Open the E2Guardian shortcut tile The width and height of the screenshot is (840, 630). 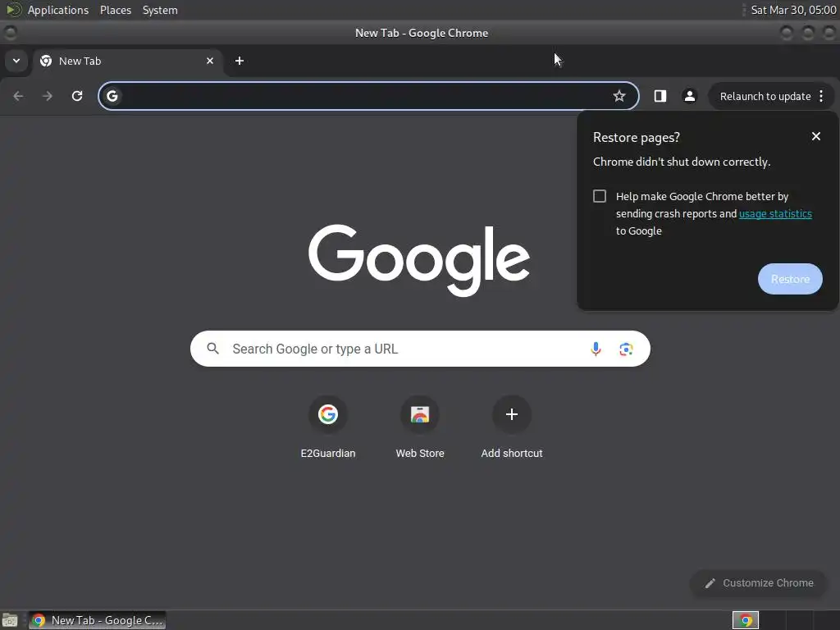tap(328, 427)
